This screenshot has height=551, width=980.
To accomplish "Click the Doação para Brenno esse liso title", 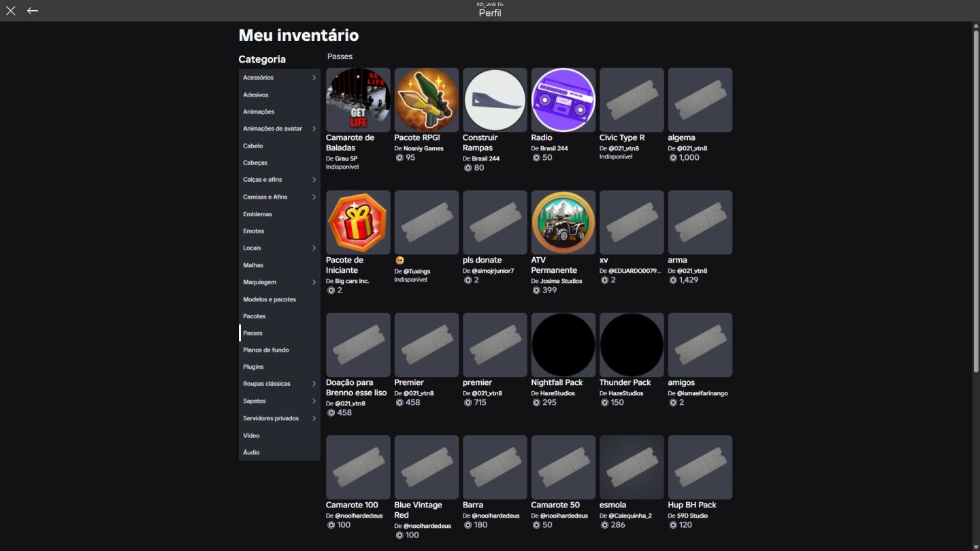I will coord(357,388).
